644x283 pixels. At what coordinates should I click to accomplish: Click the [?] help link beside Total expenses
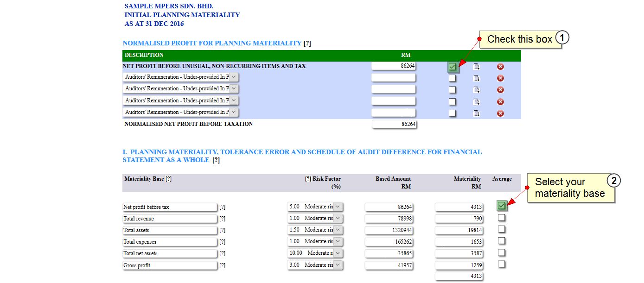[x=222, y=242]
